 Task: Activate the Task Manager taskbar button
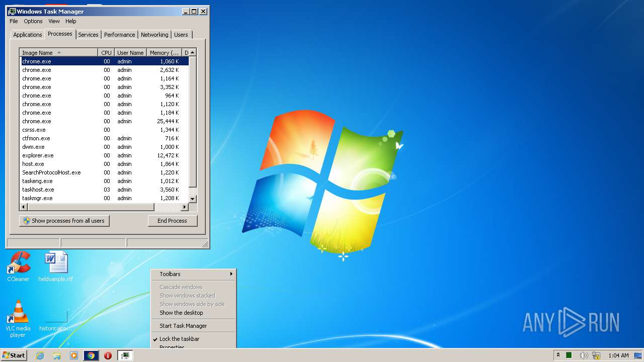click(125, 355)
